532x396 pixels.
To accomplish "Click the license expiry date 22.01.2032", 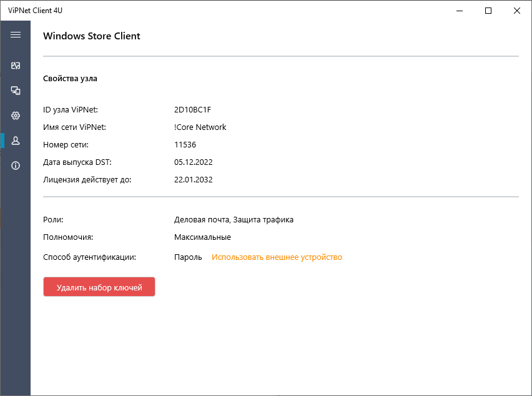I will pyautogui.click(x=194, y=180).
